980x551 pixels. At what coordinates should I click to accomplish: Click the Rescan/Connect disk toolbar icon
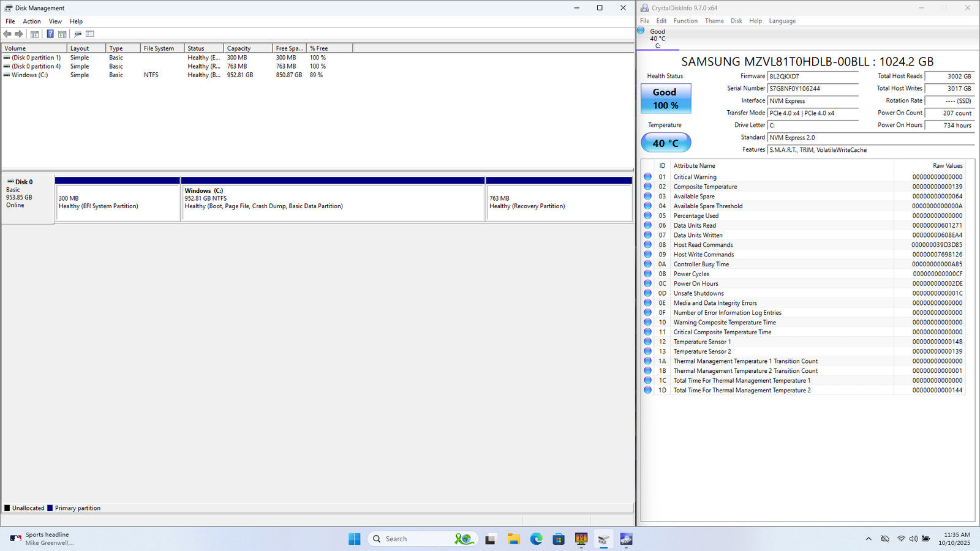coord(78,34)
